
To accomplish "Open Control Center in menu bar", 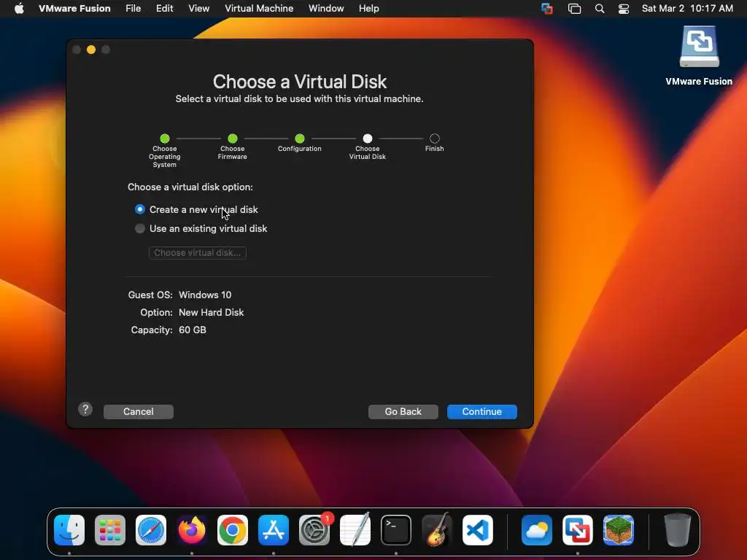I will 624,9.
